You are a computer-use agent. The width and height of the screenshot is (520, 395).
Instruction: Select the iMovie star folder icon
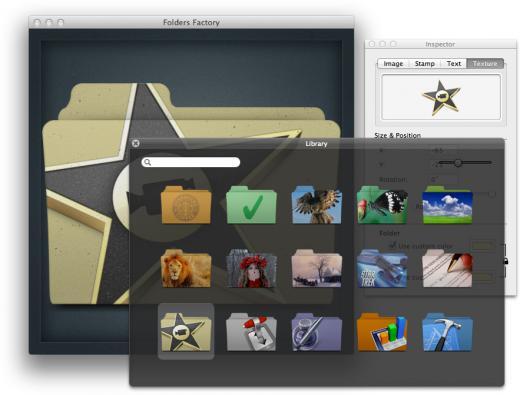(x=186, y=332)
